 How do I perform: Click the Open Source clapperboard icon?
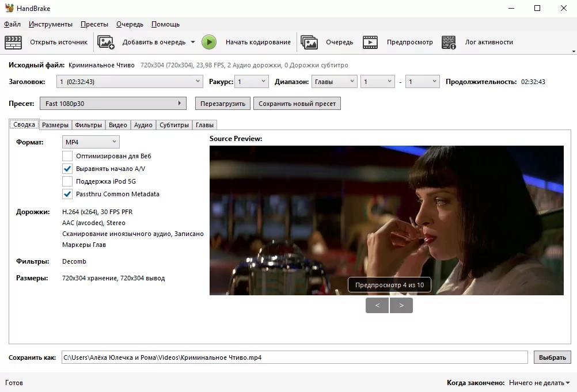[13, 42]
